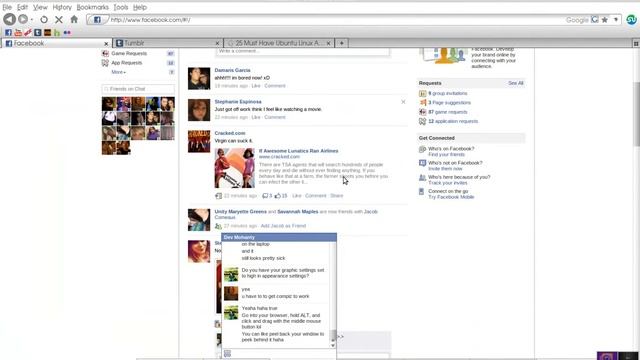
Task: Click the Facebook site identity icon in address bar
Action: pos(97,20)
